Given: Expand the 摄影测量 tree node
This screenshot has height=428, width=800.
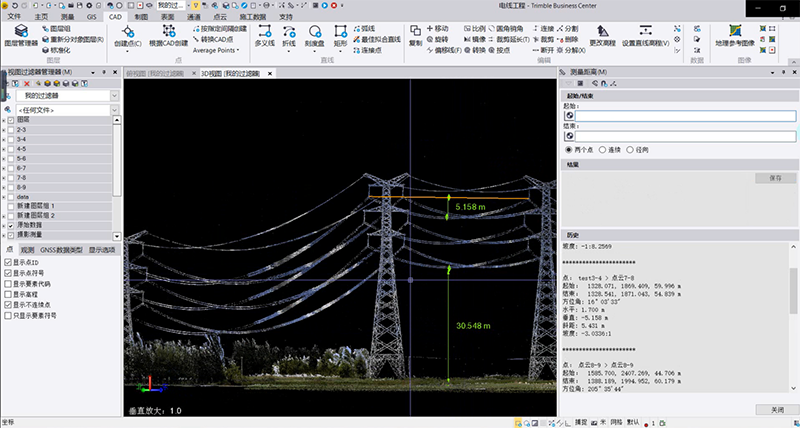Looking at the screenshot, I should click(x=4, y=235).
